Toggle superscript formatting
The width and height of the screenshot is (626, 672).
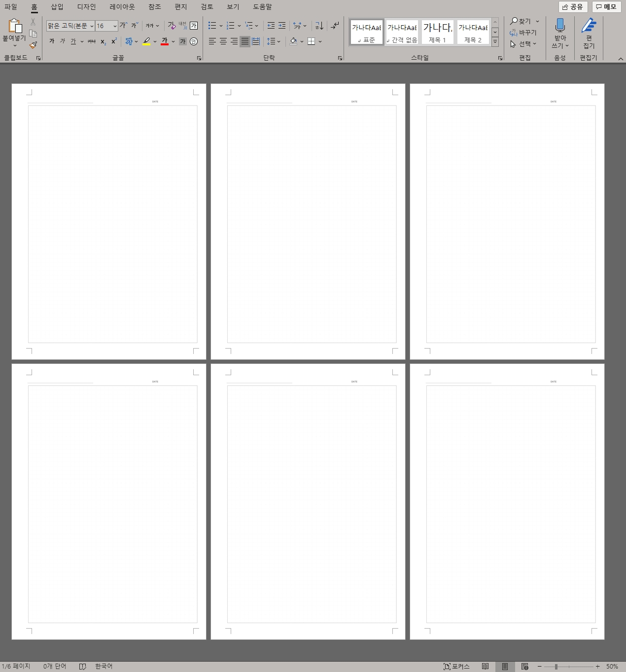114,41
